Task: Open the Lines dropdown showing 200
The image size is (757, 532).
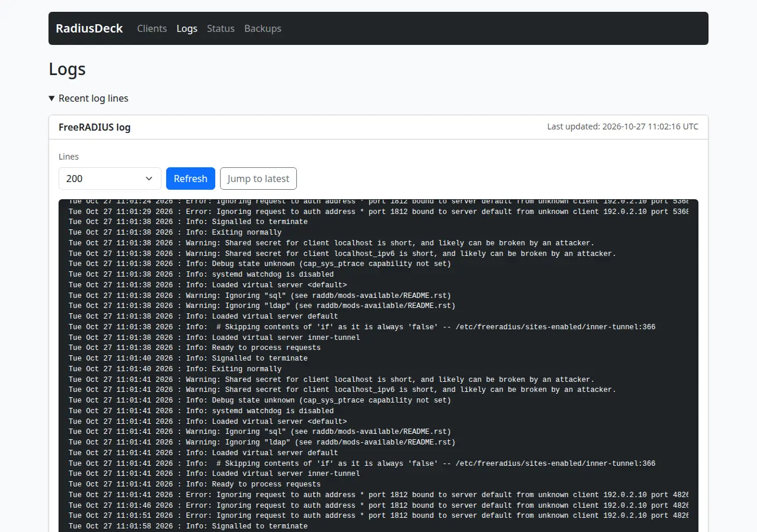Action: (x=110, y=179)
